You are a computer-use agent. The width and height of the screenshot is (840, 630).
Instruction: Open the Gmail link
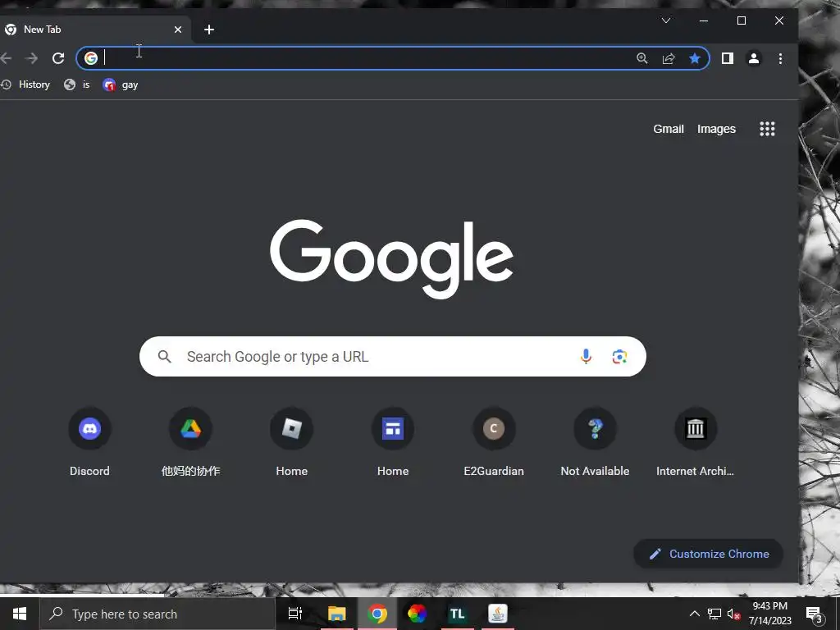[x=668, y=129]
